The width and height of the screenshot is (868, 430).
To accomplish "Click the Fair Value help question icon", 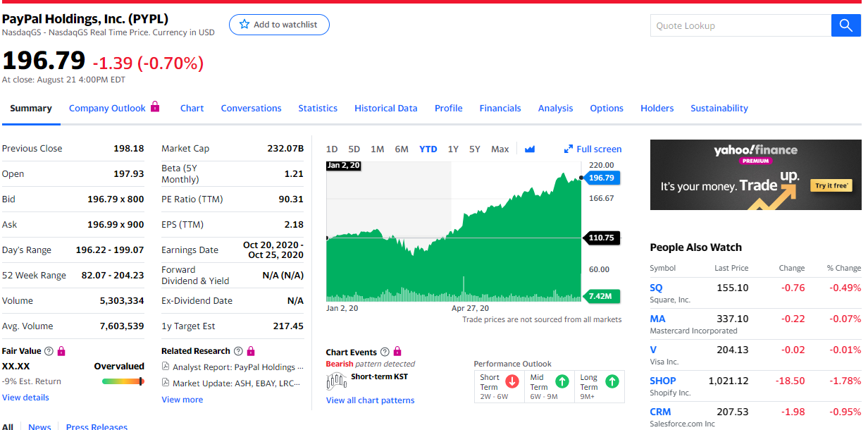I will 49,351.
